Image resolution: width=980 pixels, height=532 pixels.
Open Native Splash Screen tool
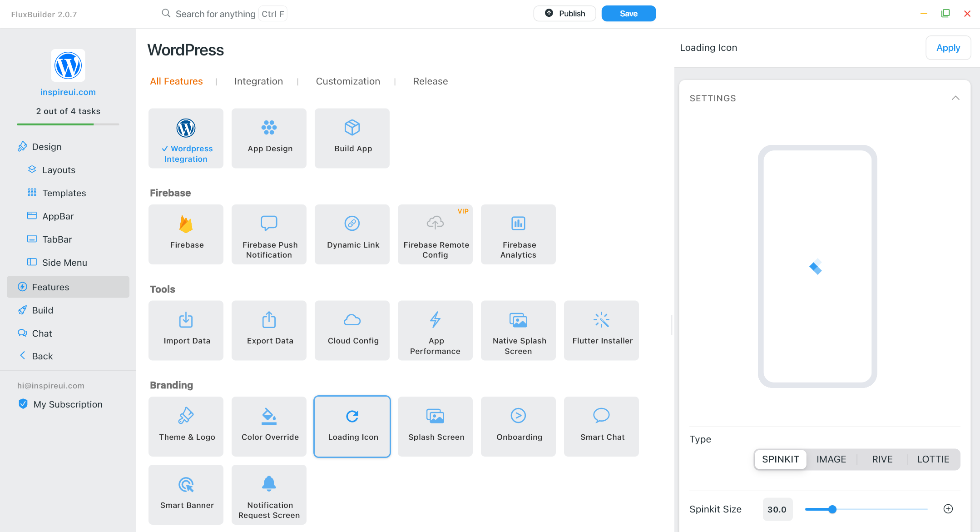pyautogui.click(x=518, y=330)
